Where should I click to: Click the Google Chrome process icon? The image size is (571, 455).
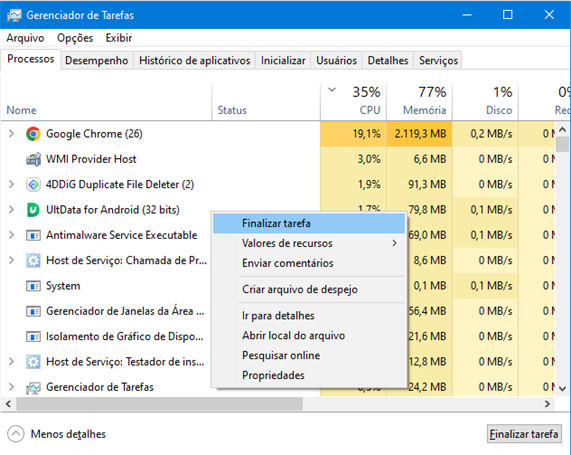[33, 134]
